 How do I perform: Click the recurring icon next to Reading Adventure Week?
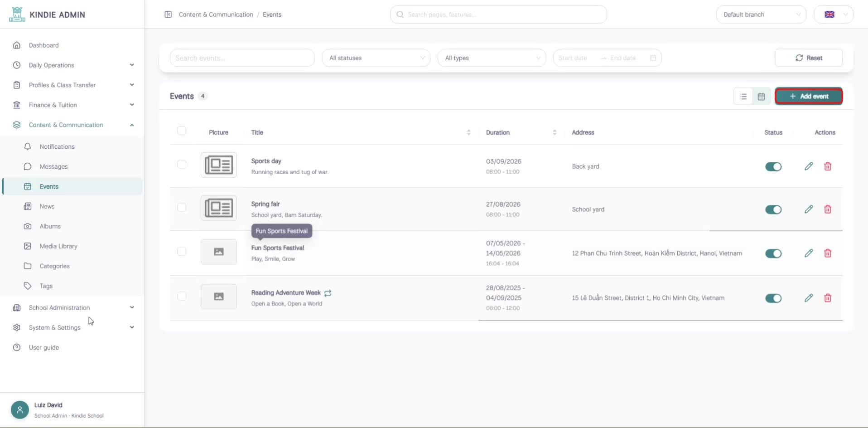click(328, 293)
